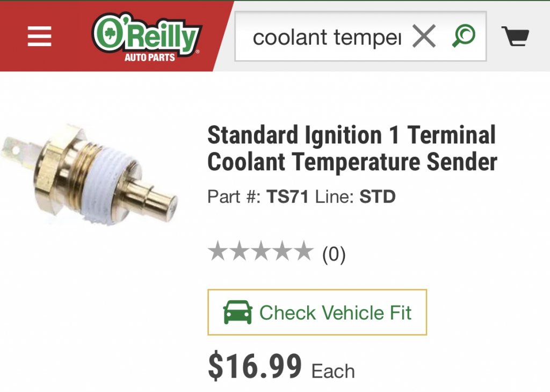The image size is (550, 392).
Task: Click the third rating star
Action: (261, 251)
